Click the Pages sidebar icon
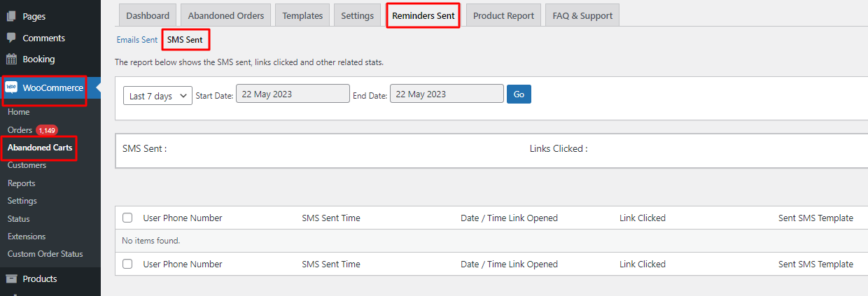868x296 pixels. click(11, 16)
